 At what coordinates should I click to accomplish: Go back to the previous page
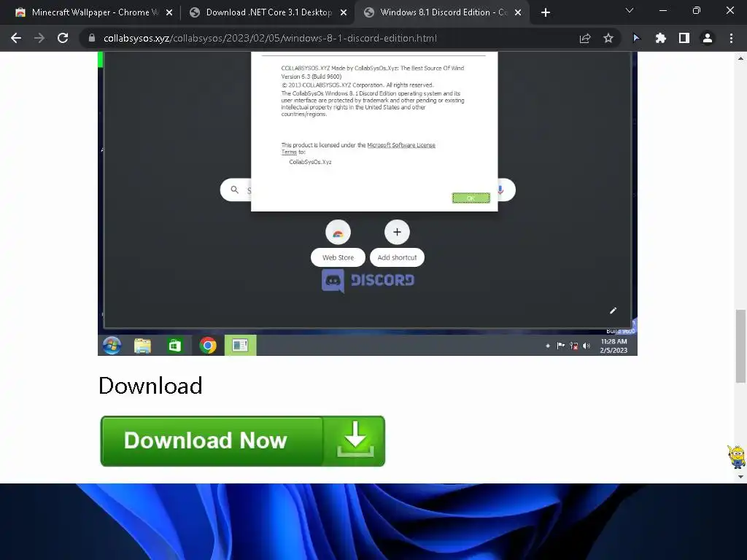(16, 38)
